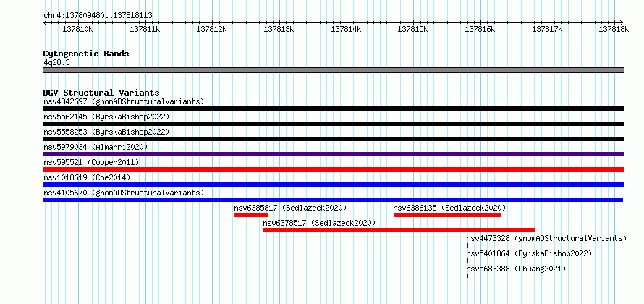Open nsv5401864 (ByrskaBishop2022) label
The image size is (644, 304).
pyautogui.click(x=529, y=253)
